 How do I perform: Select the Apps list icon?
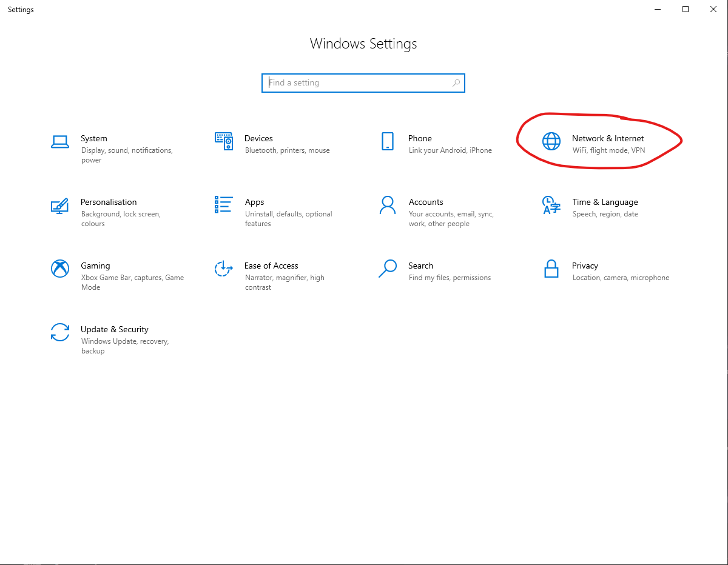click(x=224, y=205)
